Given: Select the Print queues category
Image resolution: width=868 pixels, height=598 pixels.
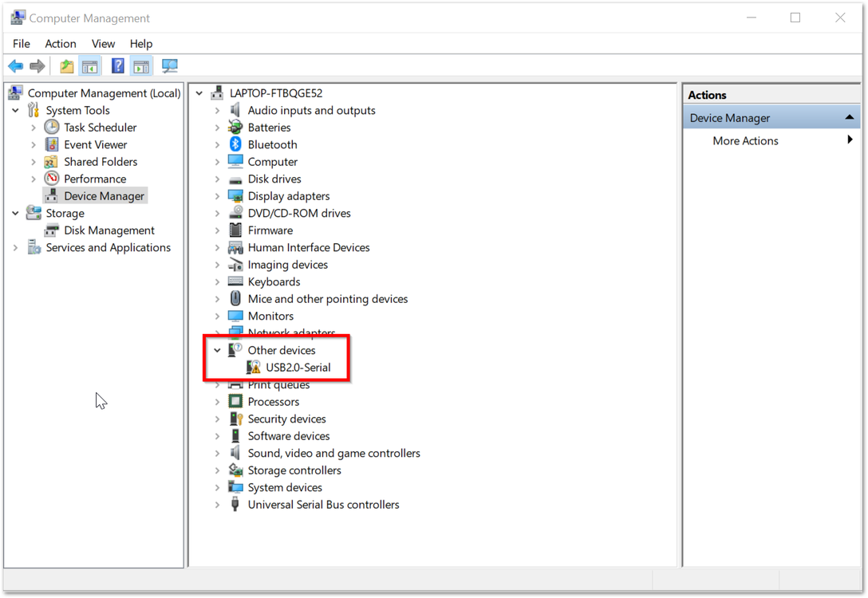Looking at the screenshot, I should click(x=278, y=384).
